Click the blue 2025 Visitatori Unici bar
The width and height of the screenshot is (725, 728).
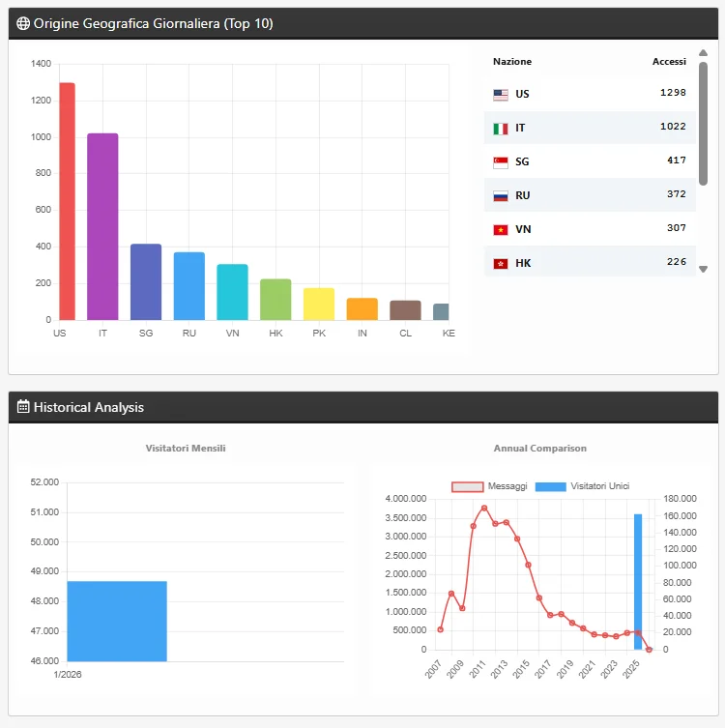pos(638,581)
